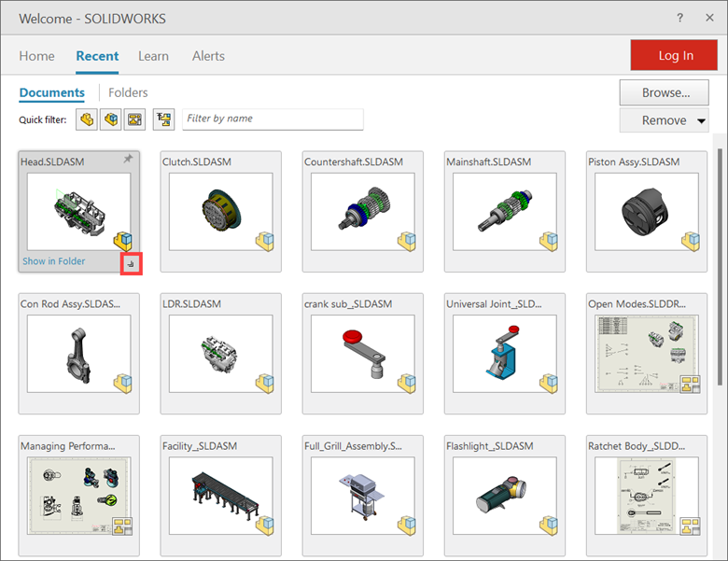The height and width of the screenshot is (561, 728).
Task: Open Full_Grill_Assembly thumbnail
Action: (363, 496)
